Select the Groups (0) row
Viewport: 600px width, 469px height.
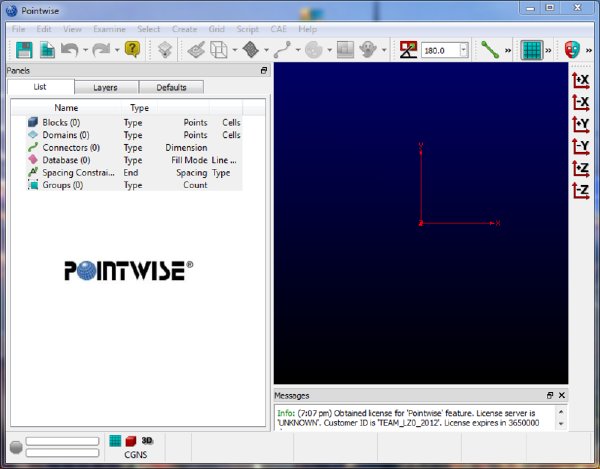click(x=134, y=185)
